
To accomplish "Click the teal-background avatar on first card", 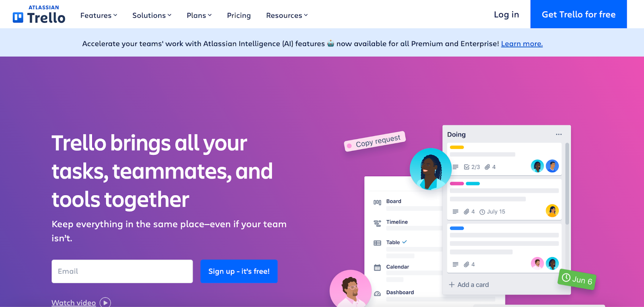I will pos(537,166).
